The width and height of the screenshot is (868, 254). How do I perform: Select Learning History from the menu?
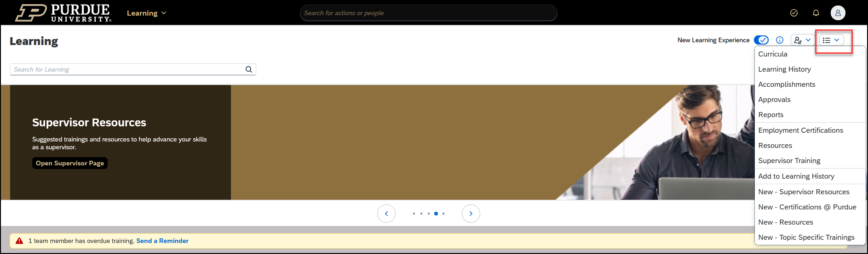click(x=784, y=69)
